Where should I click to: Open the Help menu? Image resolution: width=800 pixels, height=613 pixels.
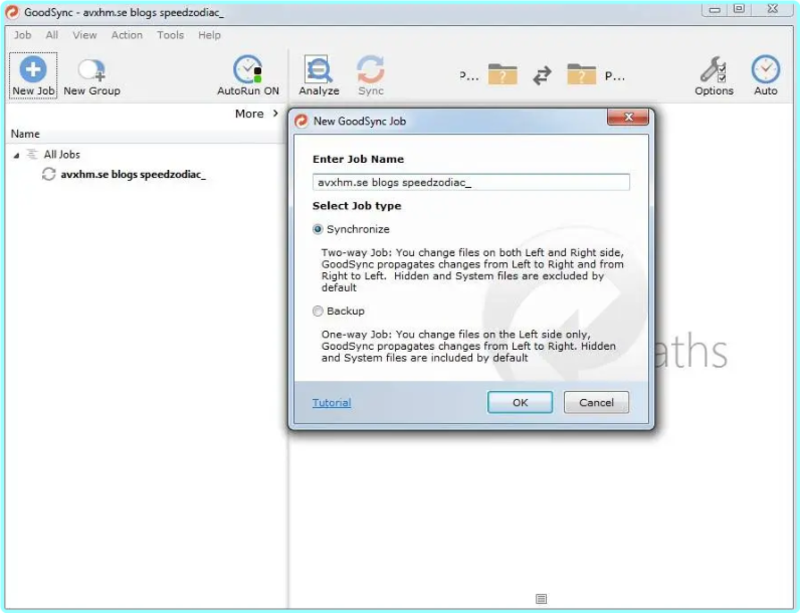(209, 35)
